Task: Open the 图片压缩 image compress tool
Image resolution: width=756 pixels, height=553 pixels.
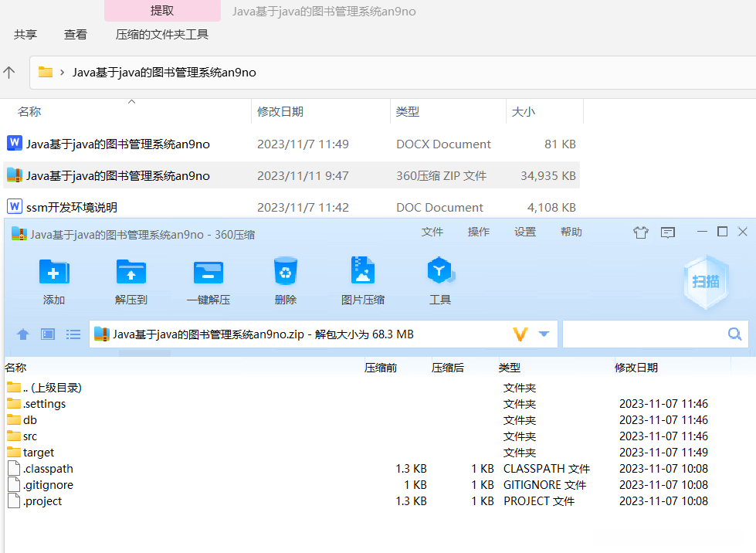Action: pyautogui.click(x=363, y=270)
